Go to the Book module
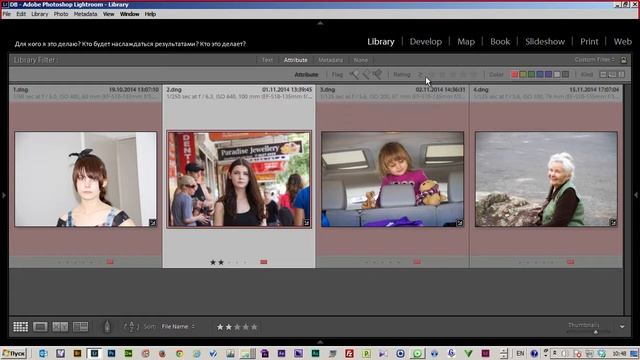This screenshot has width=640, height=360. (x=500, y=42)
